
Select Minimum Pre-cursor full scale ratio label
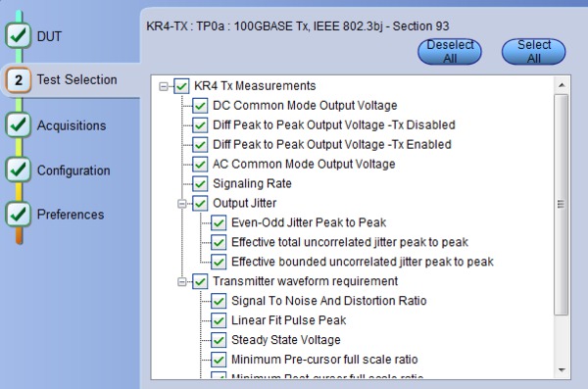click(x=324, y=359)
